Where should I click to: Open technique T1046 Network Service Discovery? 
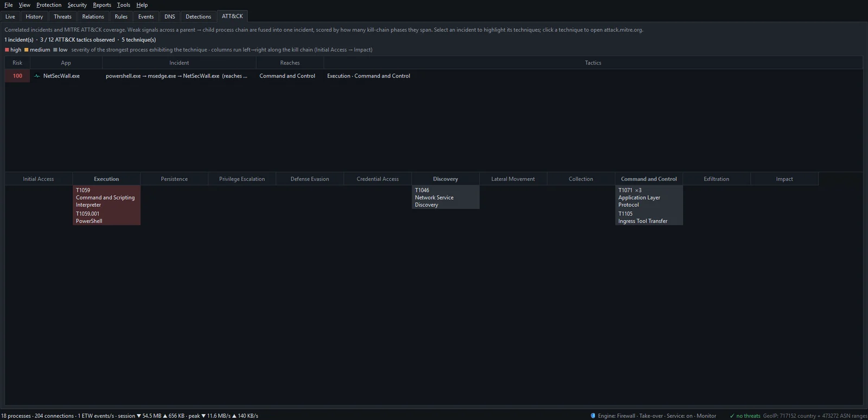click(445, 198)
